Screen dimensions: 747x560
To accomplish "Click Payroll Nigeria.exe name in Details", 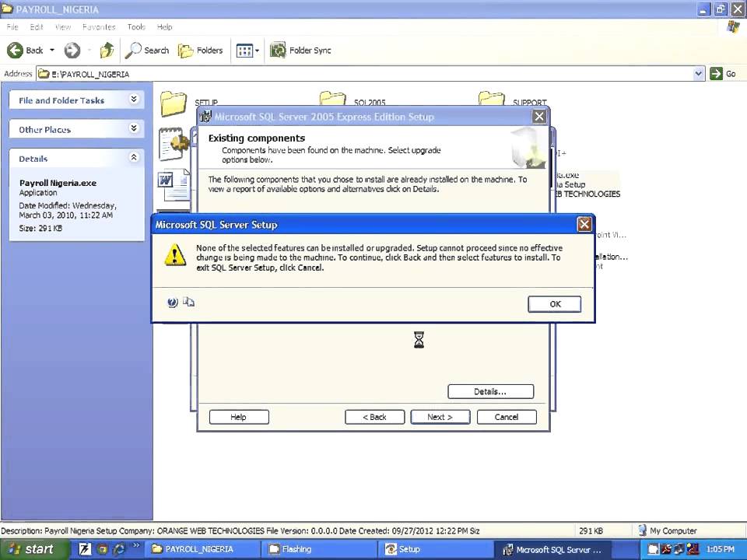I will click(58, 183).
